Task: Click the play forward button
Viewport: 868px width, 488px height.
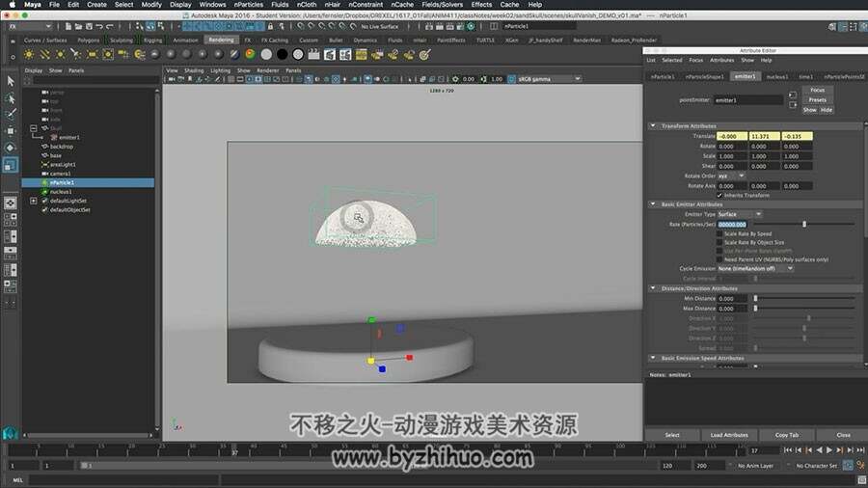Action: (828, 450)
